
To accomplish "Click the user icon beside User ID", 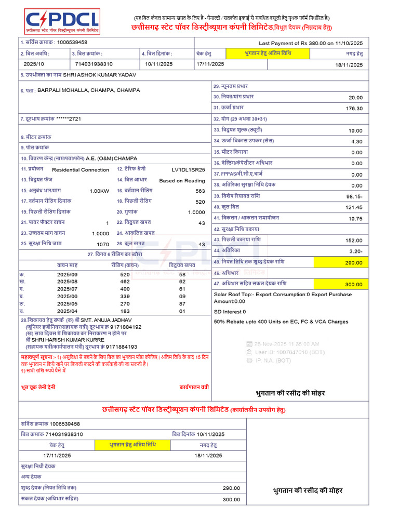I will 249,352.
